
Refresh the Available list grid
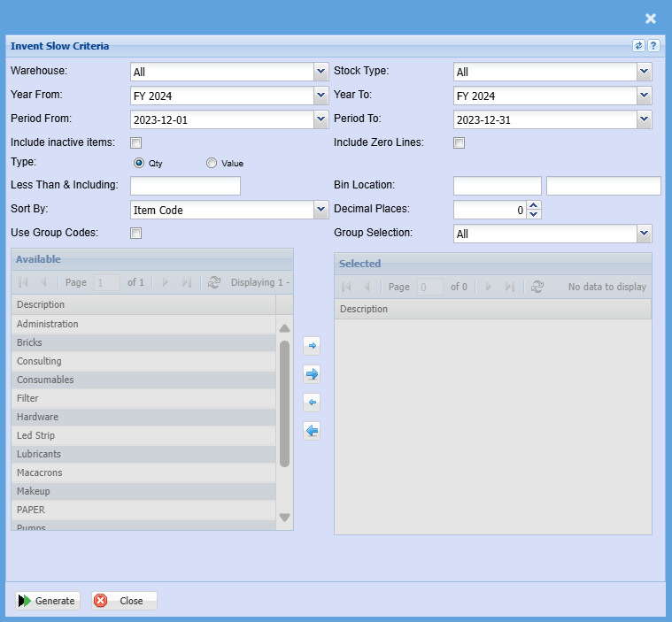pos(213,283)
